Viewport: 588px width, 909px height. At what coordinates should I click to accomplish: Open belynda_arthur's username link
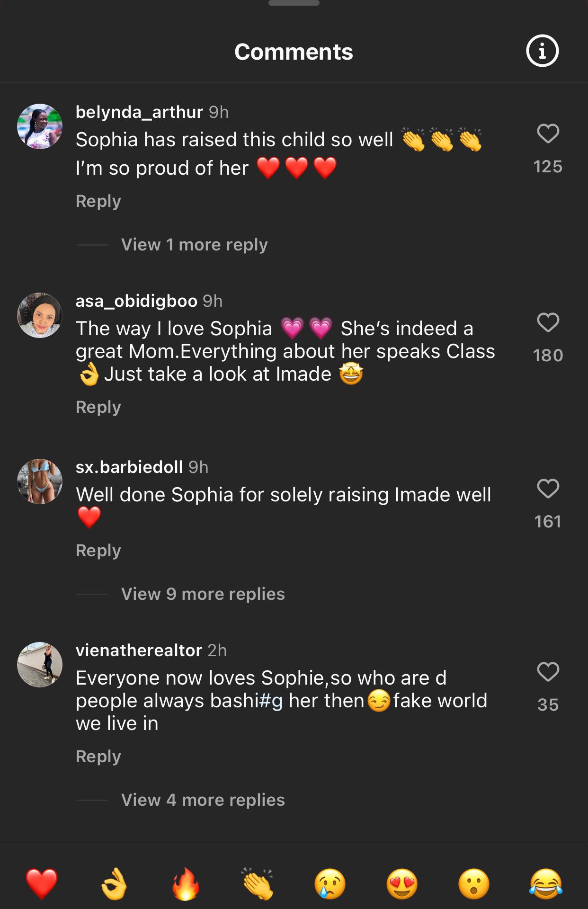coord(139,112)
